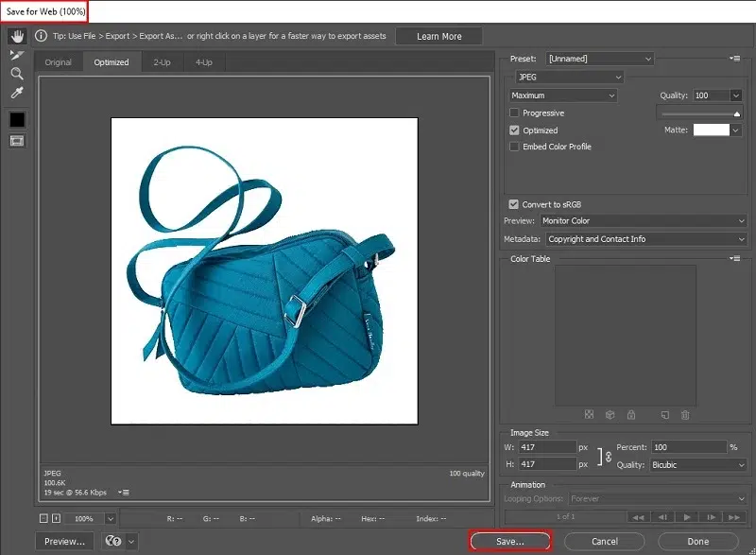This screenshot has height=555, width=756.
Task: Select the Zoom tool
Action: (x=17, y=74)
